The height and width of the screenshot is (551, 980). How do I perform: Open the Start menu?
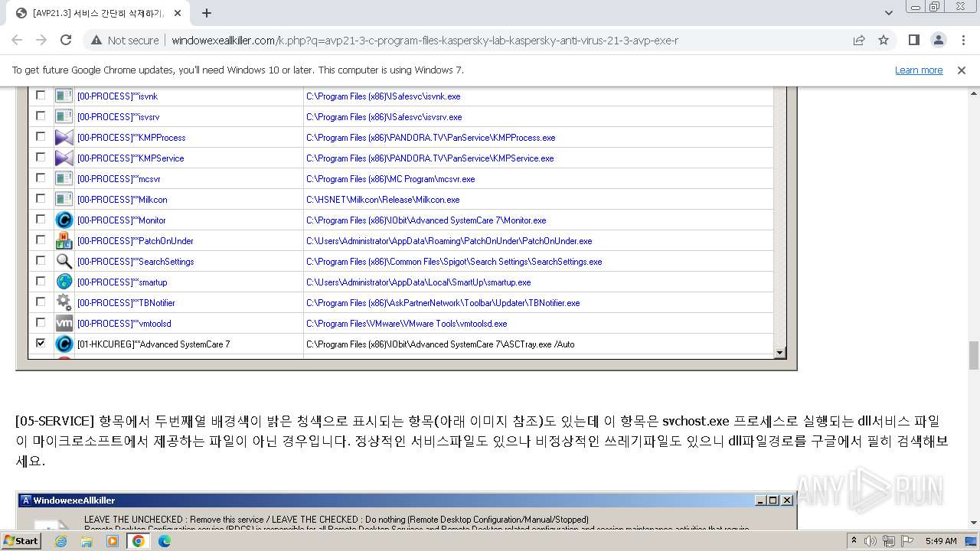[x=21, y=541]
